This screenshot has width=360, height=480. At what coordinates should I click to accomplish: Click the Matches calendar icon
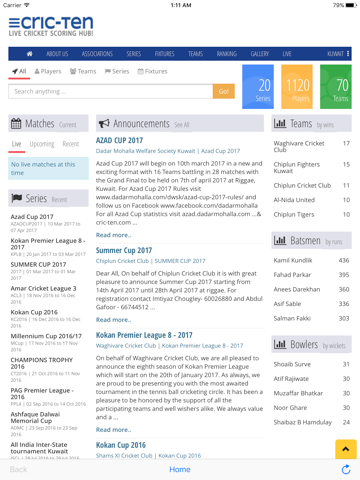pyautogui.click(x=16, y=124)
